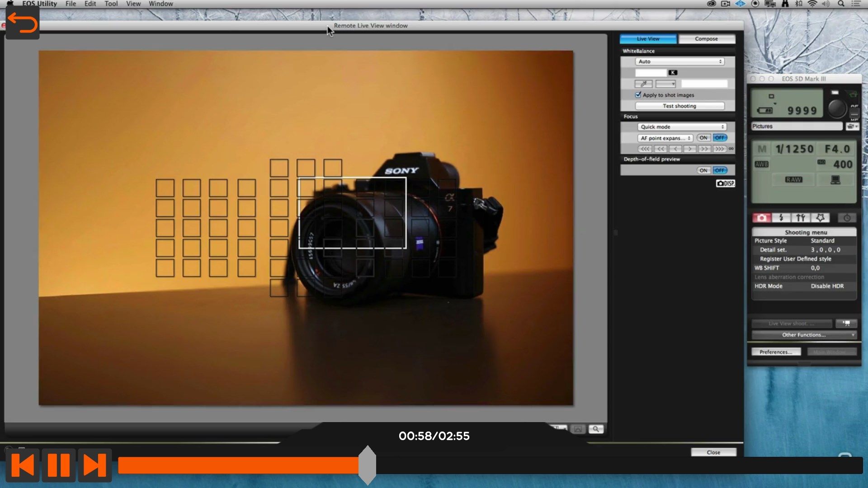Click the single-left focus adjust arrow
Screen dimensions: 868x488
[x=675, y=149]
